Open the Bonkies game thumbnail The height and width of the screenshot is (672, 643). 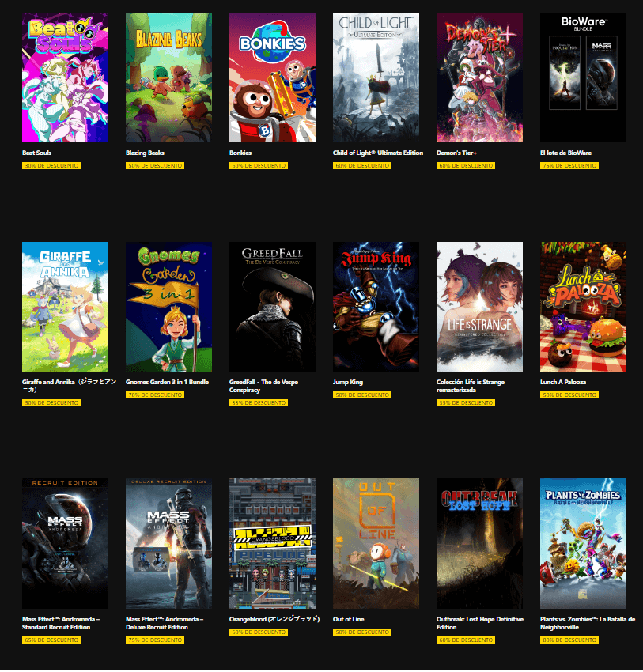(x=272, y=77)
